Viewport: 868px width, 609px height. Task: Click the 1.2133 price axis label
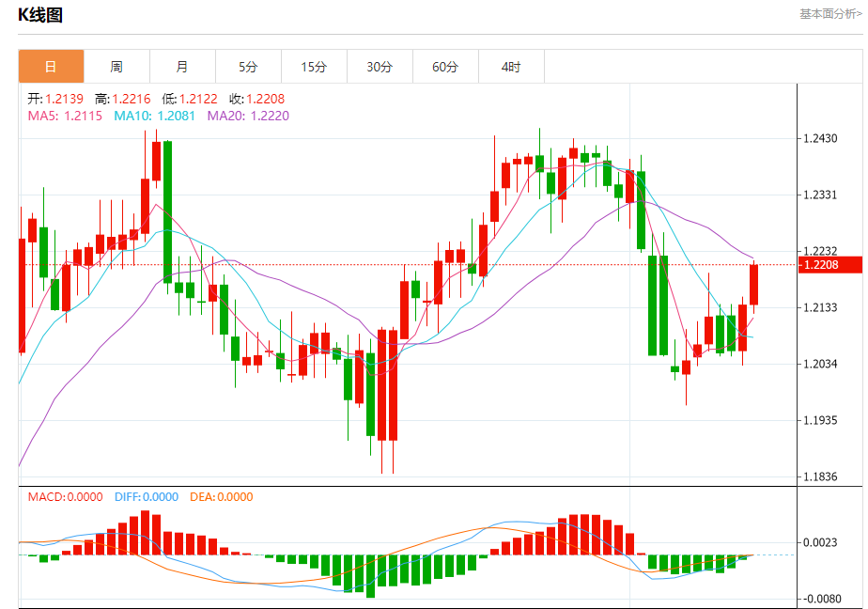coord(820,307)
